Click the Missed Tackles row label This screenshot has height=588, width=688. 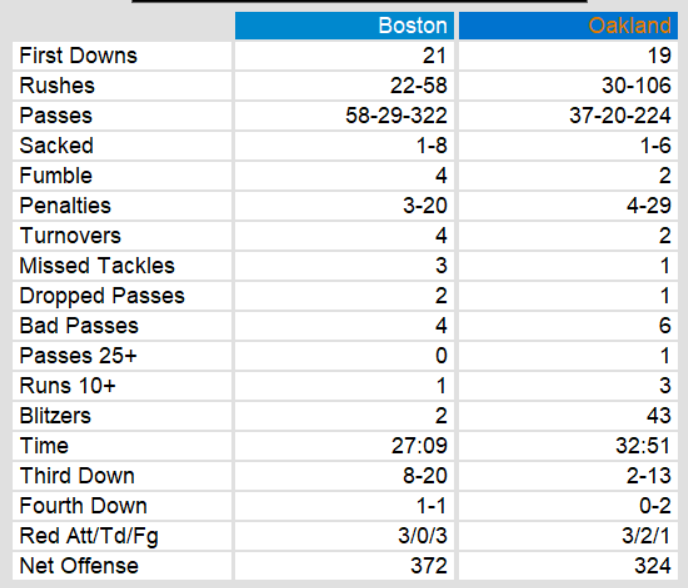click(97, 266)
